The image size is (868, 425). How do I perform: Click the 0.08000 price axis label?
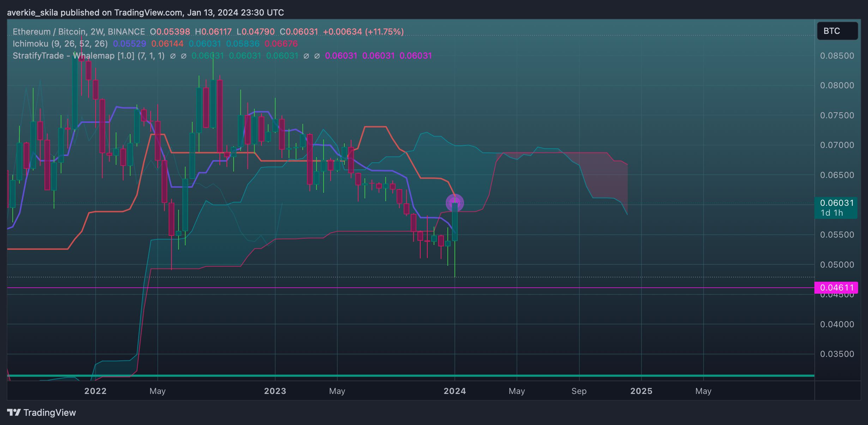click(837, 85)
